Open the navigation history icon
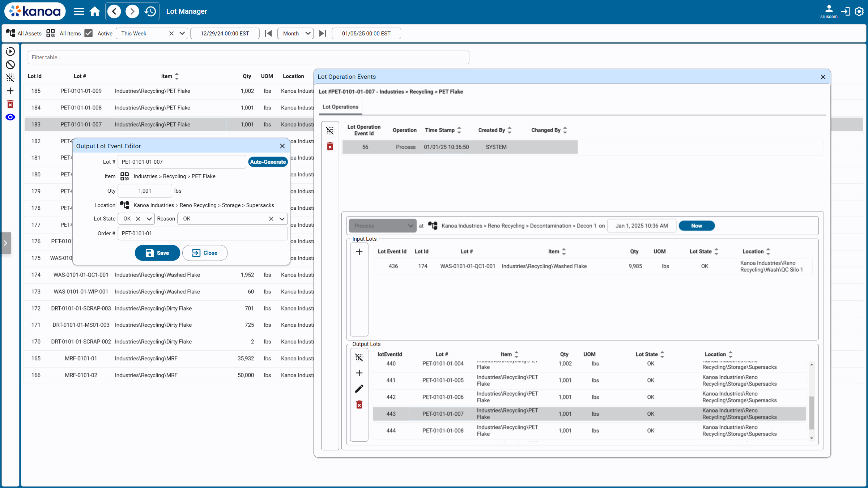Screen dimensions: 868x488 [x=150, y=11]
